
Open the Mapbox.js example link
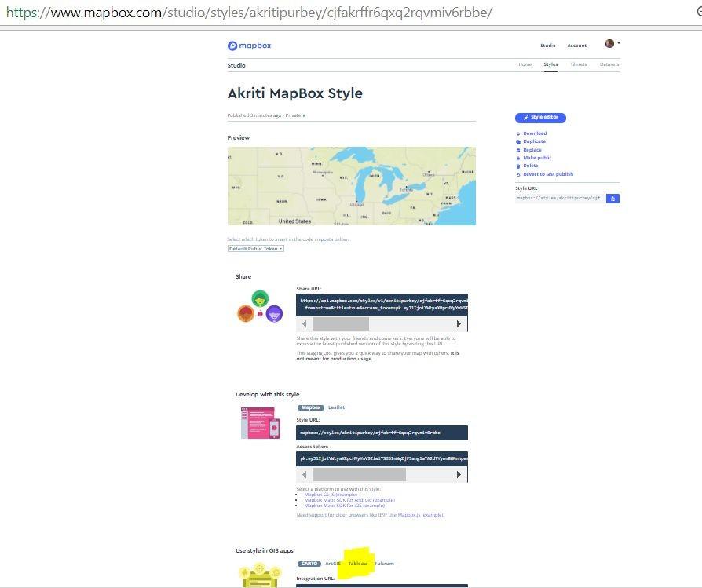pyautogui.click(x=421, y=515)
